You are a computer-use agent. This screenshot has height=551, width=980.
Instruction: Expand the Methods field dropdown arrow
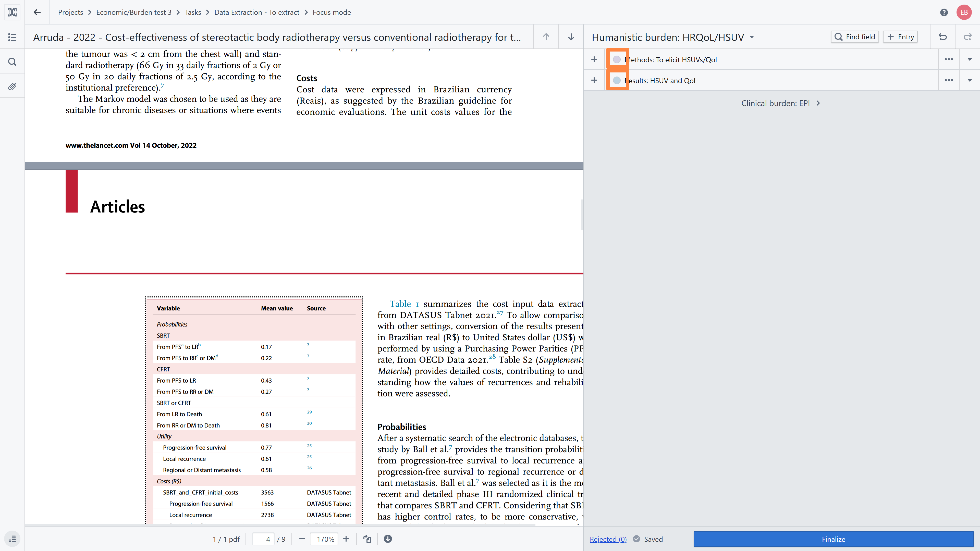[969, 59]
